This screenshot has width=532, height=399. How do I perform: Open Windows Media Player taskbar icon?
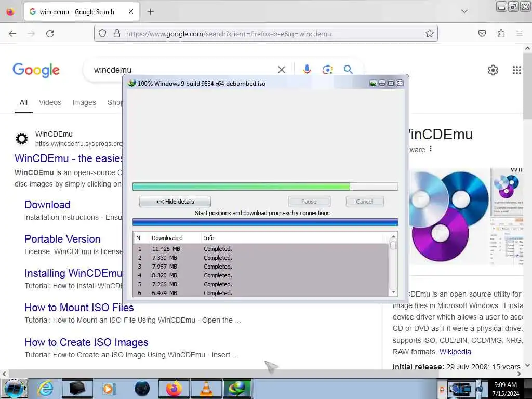coord(108,389)
